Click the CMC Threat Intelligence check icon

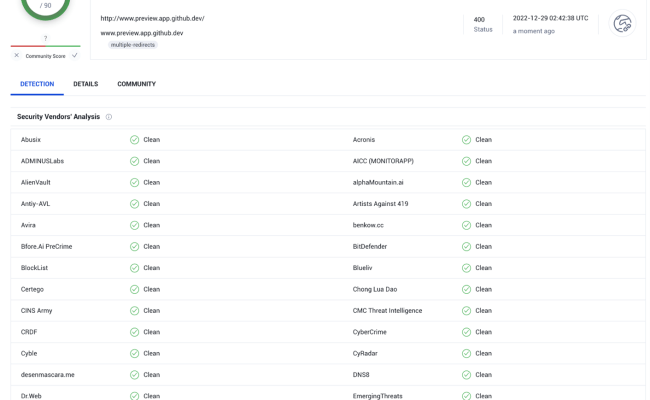click(466, 311)
